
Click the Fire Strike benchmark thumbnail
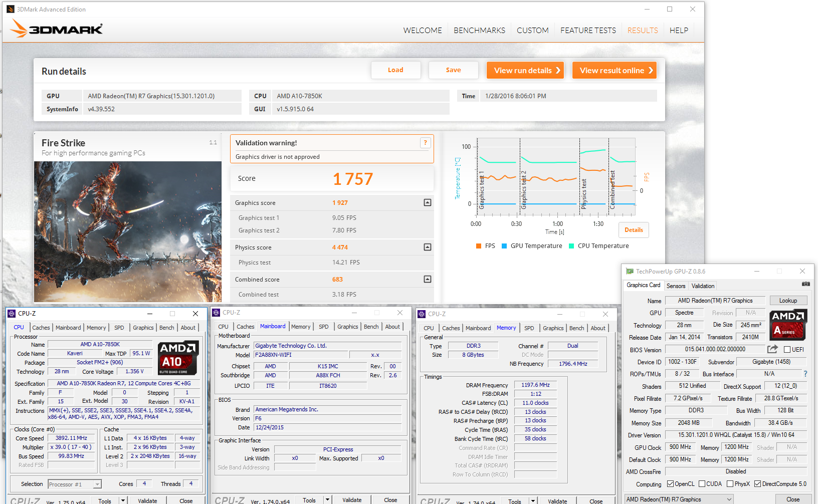(x=128, y=231)
